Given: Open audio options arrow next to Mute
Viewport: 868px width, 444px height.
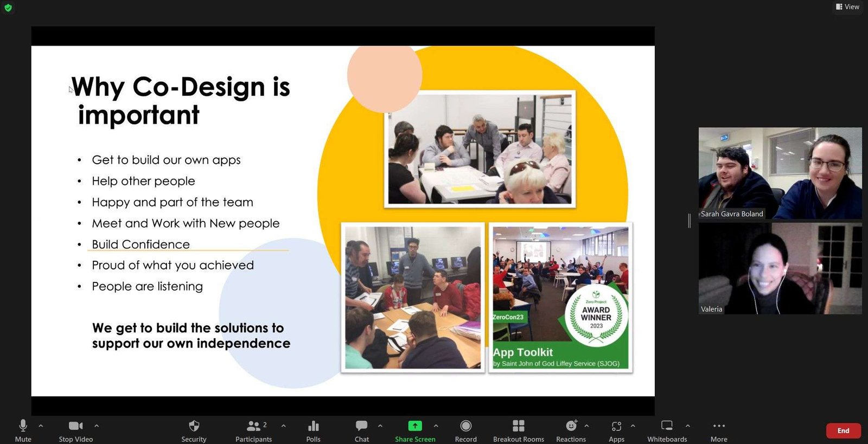Looking at the screenshot, I should 41,426.
